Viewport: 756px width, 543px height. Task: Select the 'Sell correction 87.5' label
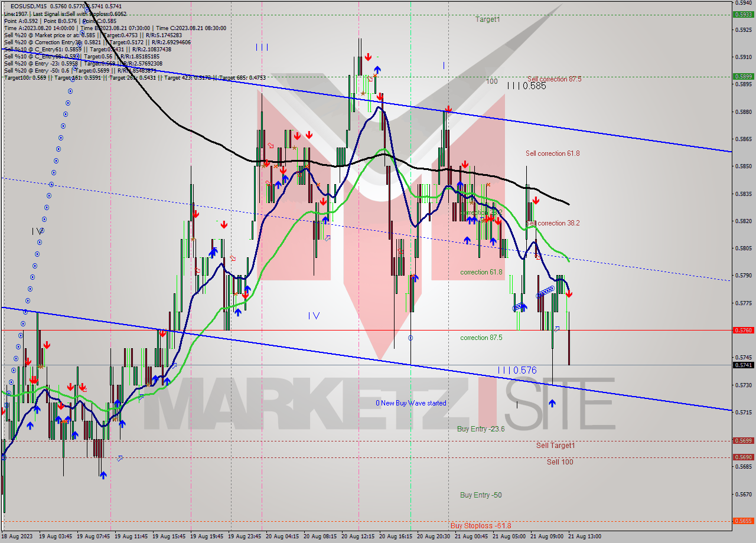pyautogui.click(x=554, y=79)
